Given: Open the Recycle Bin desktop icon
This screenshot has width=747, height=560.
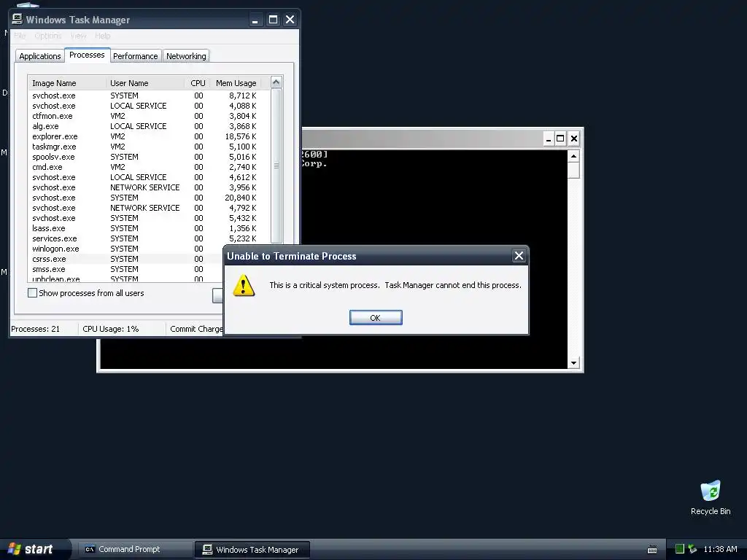Looking at the screenshot, I should [x=711, y=497].
